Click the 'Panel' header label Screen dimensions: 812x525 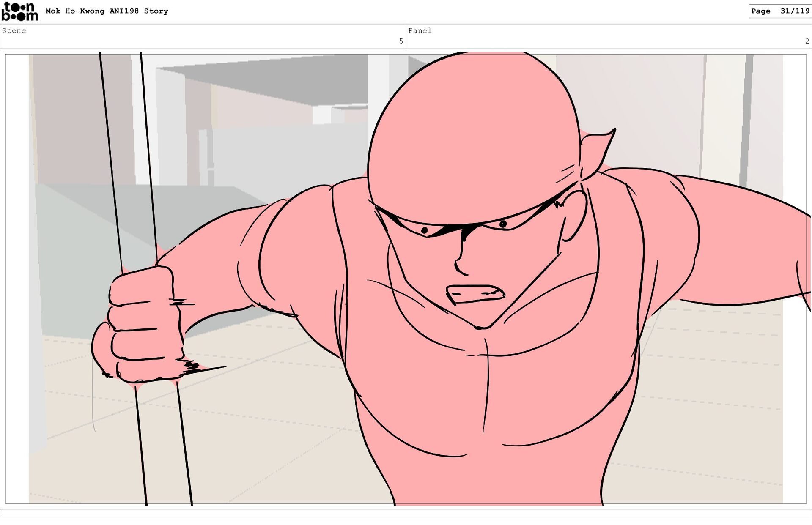[x=420, y=31]
